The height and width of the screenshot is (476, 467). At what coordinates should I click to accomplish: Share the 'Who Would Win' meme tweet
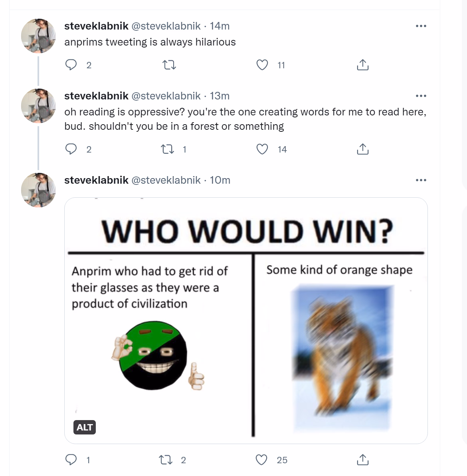click(x=362, y=460)
